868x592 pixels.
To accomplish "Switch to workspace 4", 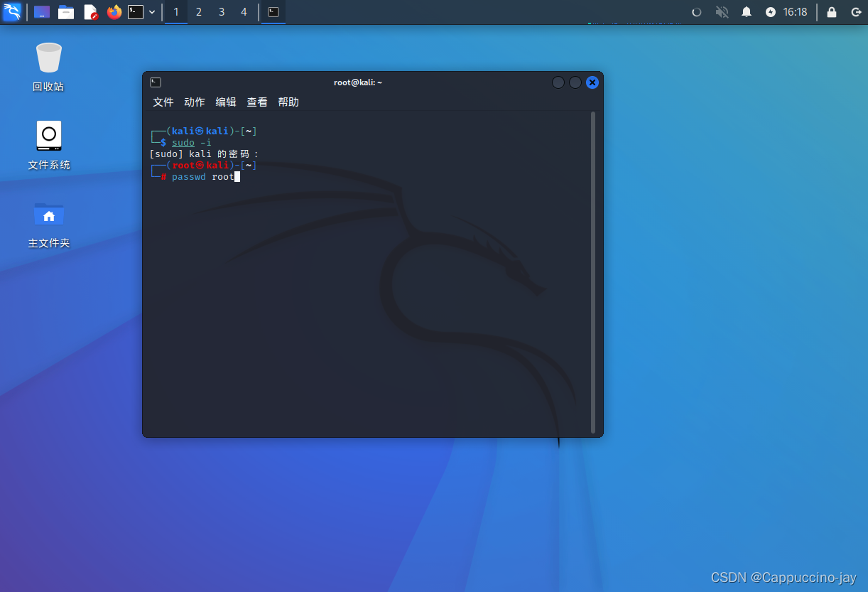I will (244, 12).
